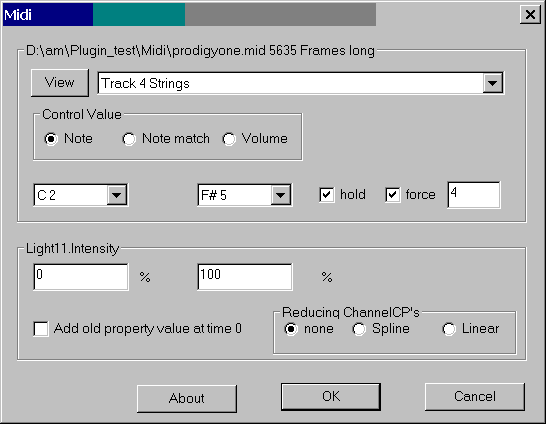546x424 pixels.
Task: Open the Track 4 Strings dropdown
Action: pos(492,83)
